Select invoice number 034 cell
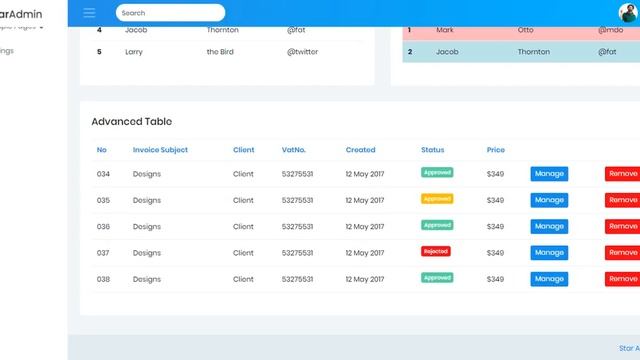Viewport: 640px width, 360px height. click(x=103, y=174)
